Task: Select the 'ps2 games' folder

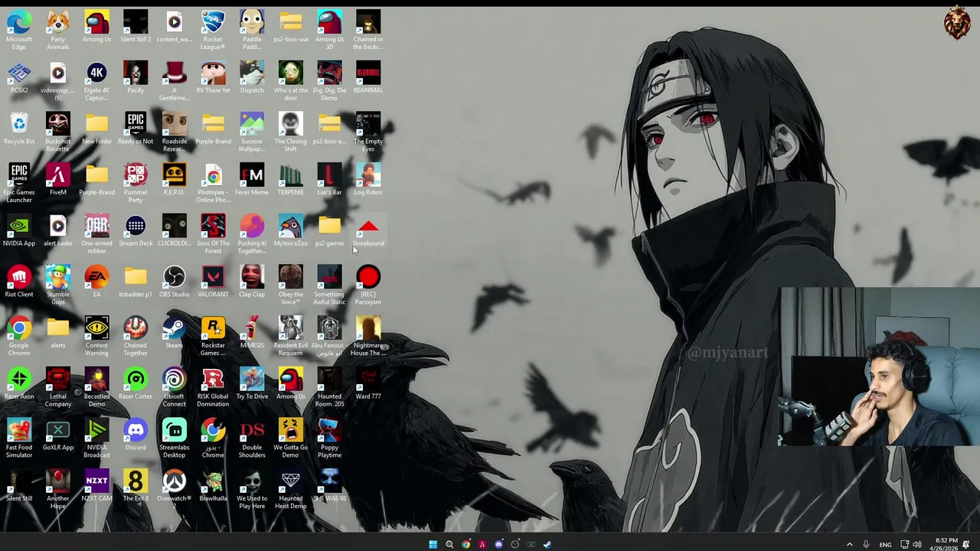Action: (329, 231)
